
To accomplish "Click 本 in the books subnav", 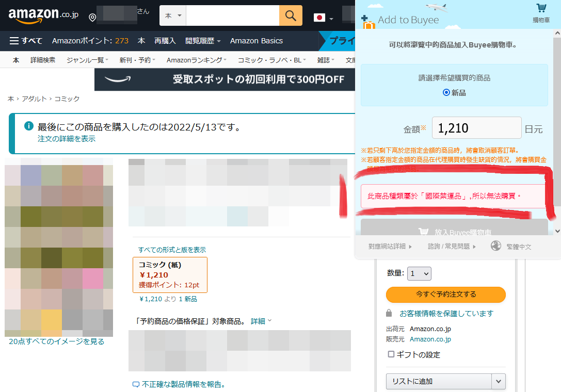I will click(x=16, y=60).
